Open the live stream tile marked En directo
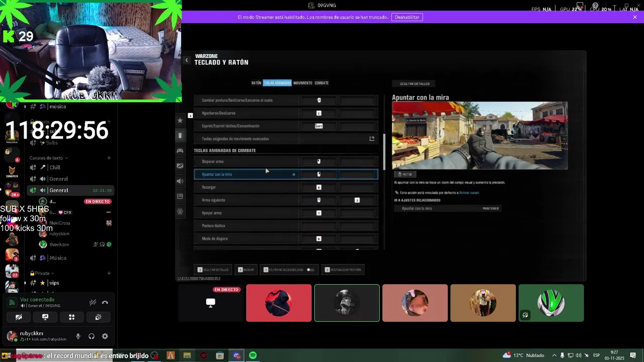 click(211, 303)
